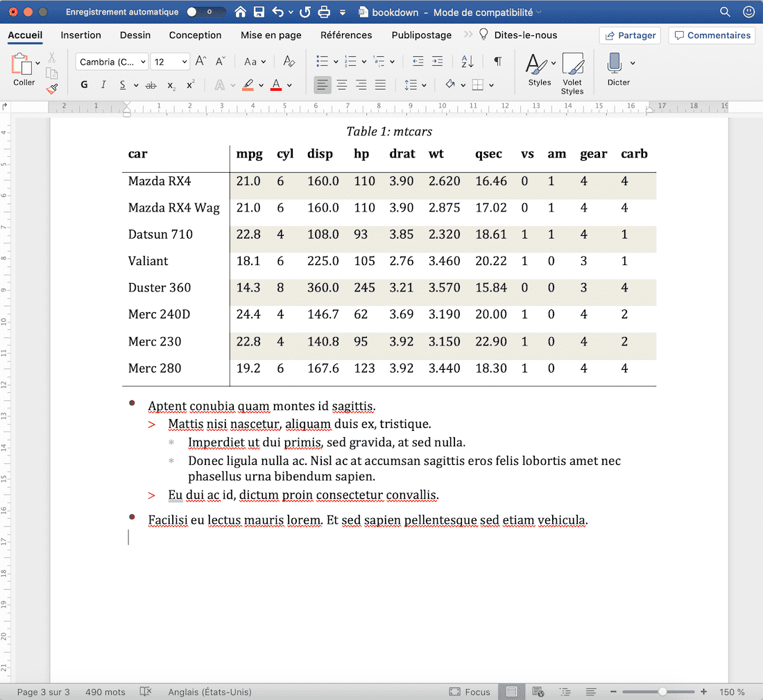Click the 490 mots word count
Image resolution: width=763 pixels, height=700 pixels.
(x=105, y=692)
